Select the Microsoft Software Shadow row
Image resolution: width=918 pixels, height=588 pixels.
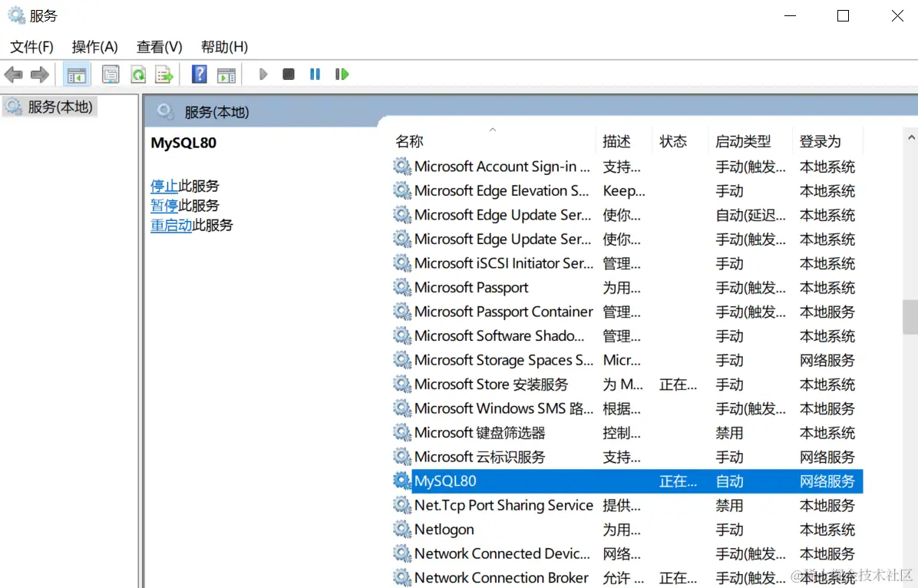pos(627,336)
